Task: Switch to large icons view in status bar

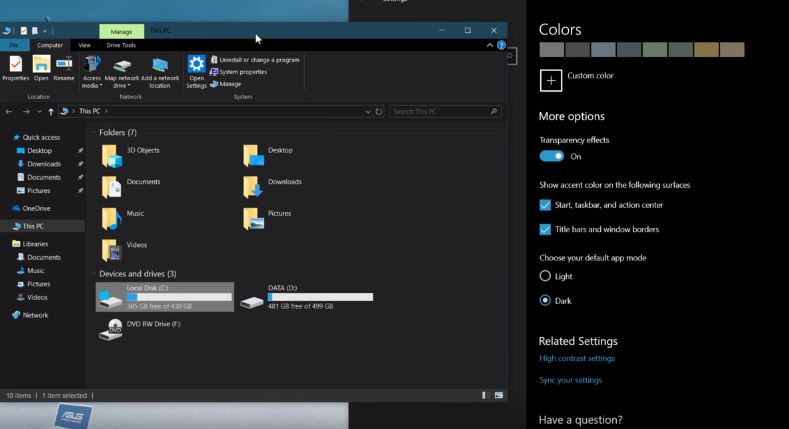Action: click(x=499, y=395)
